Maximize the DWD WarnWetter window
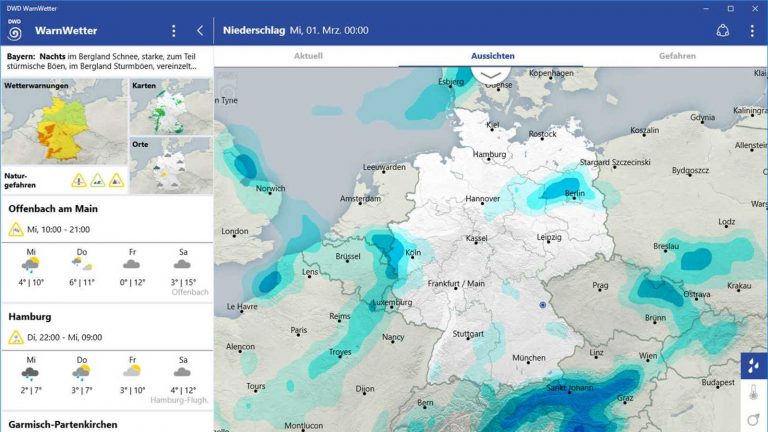This screenshot has height=432, width=768. [730, 8]
